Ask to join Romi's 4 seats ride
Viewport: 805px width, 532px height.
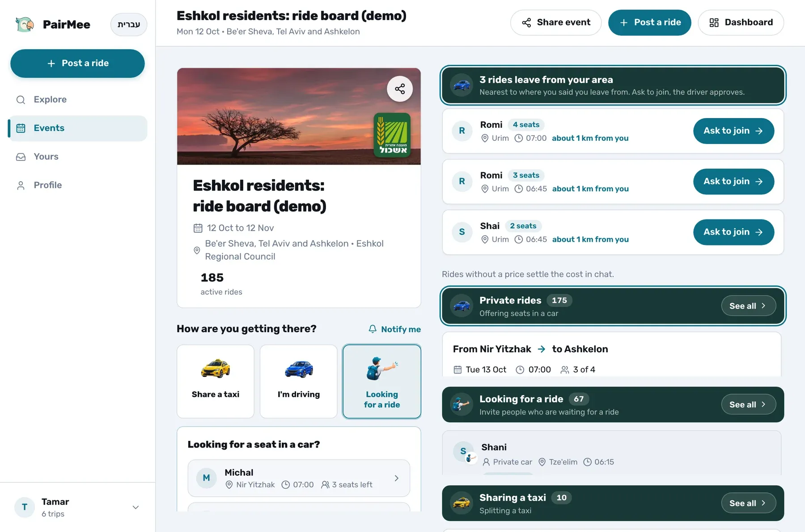[x=733, y=131]
